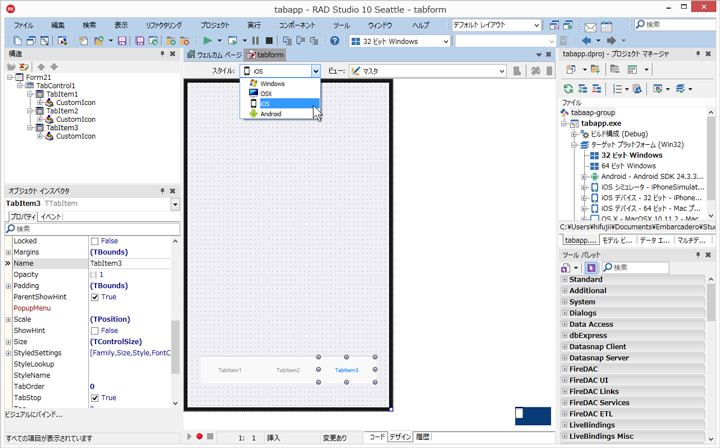Open the View (マスタ) dropdown
The height and width of the screenshot is (448, 720).
pos(501,71)
